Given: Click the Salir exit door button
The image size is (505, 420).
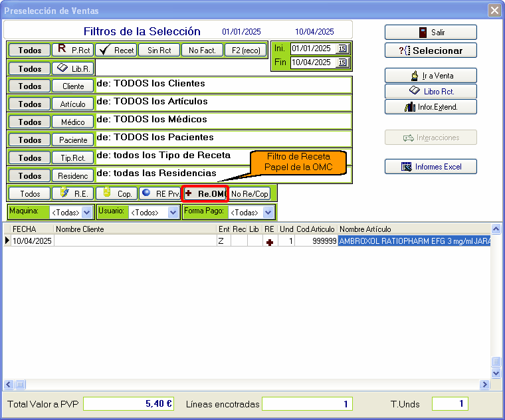Looking at the screenshot, I should click(431, 32).
